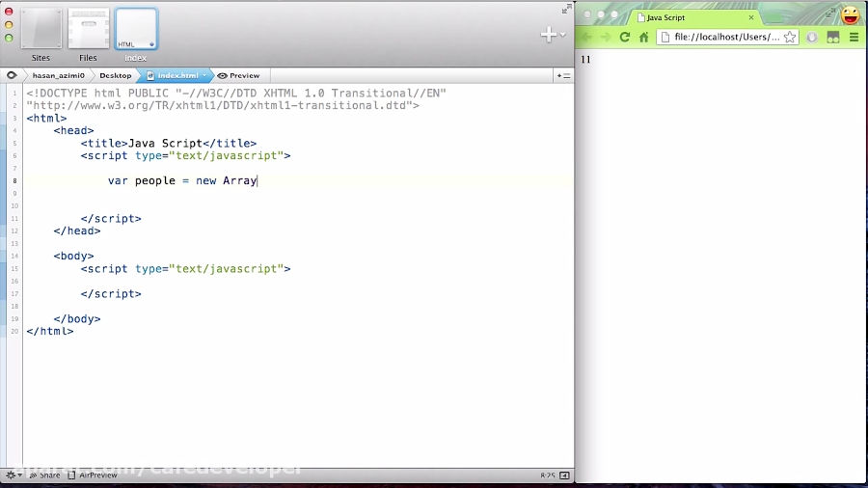Click the DOCTYPE declaration on line 1
The height and width of the screenshot is (488, 868).
pos(236,93)
